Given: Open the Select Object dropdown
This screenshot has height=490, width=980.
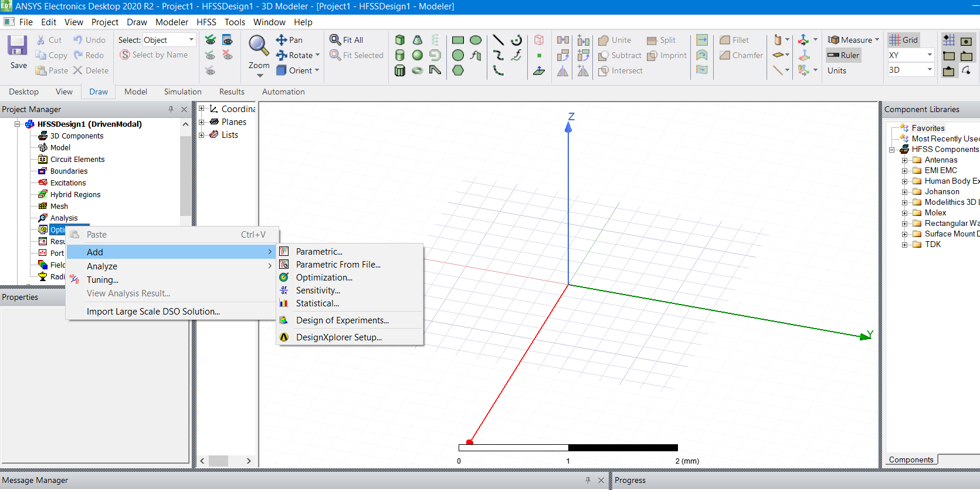Looking at the screenshot, I should tap(191, 40).
